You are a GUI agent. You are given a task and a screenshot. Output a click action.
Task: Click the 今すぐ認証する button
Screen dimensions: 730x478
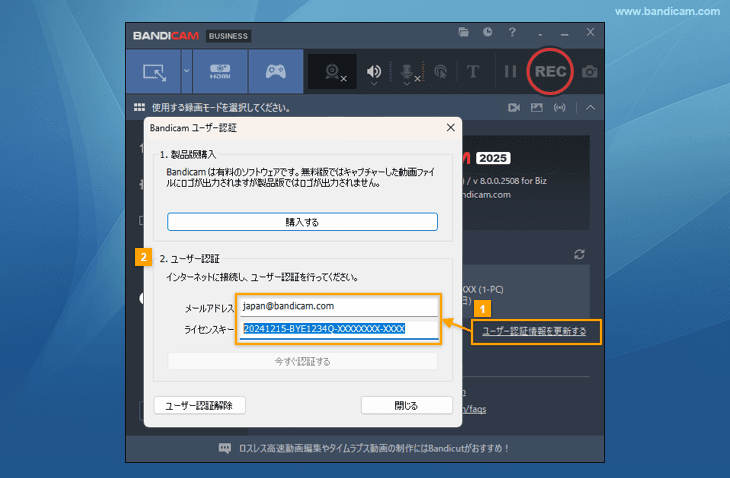[302, 361]
